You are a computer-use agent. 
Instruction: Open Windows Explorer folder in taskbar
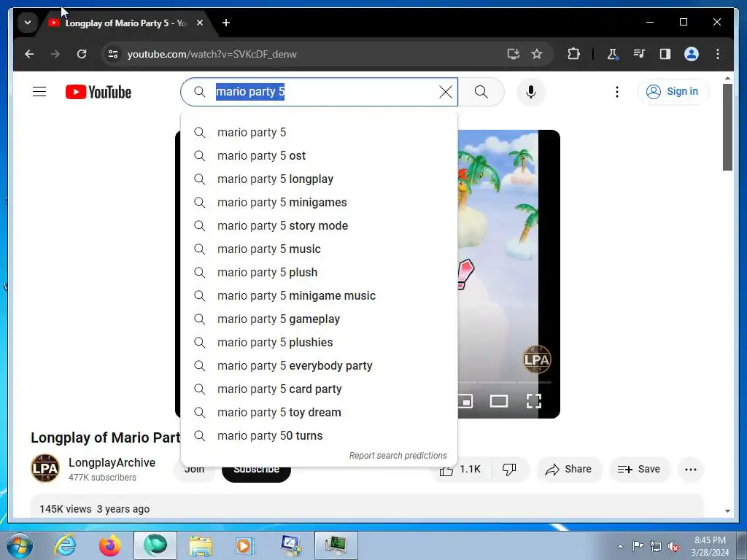(201, 545)
